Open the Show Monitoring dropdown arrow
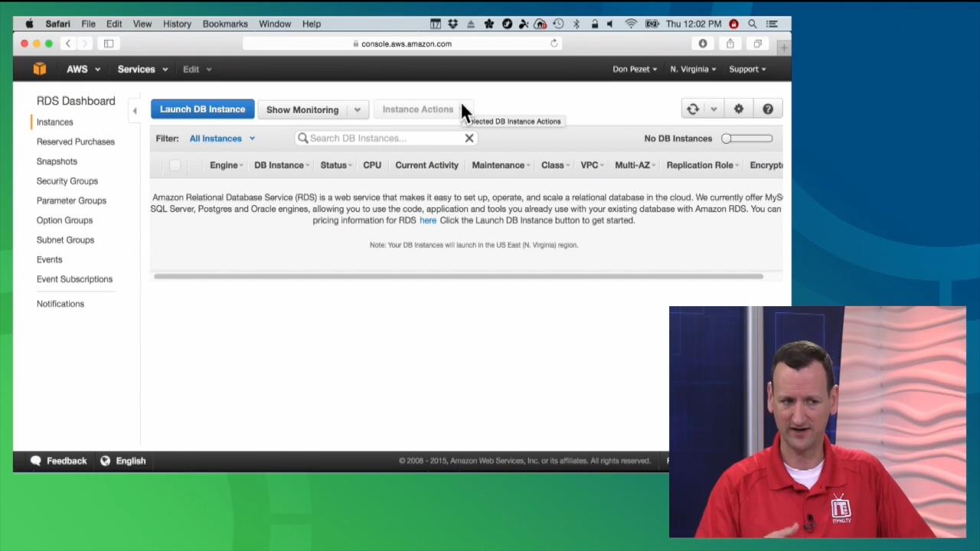 [358, 109]
